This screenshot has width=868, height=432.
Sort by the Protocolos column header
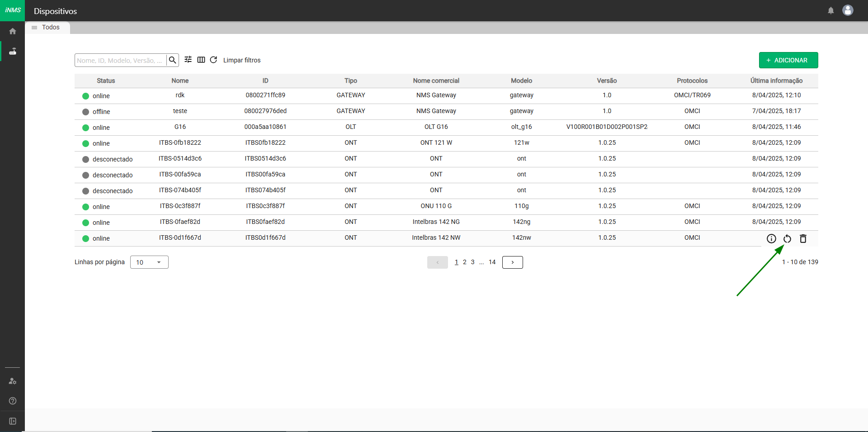pyautogui.click(x=692, y=81)
